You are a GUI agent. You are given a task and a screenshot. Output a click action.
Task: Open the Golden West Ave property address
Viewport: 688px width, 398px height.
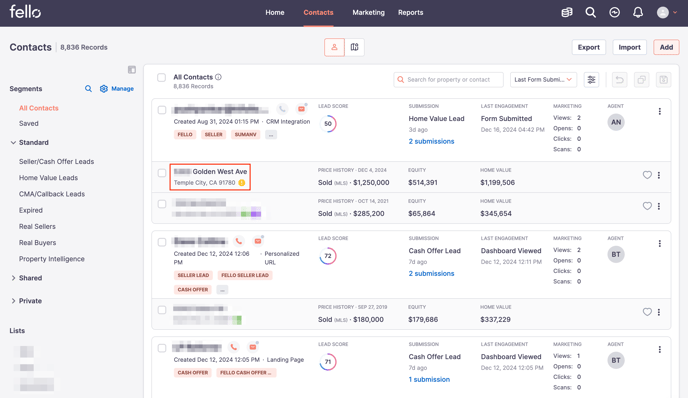[x=211, y=172]
